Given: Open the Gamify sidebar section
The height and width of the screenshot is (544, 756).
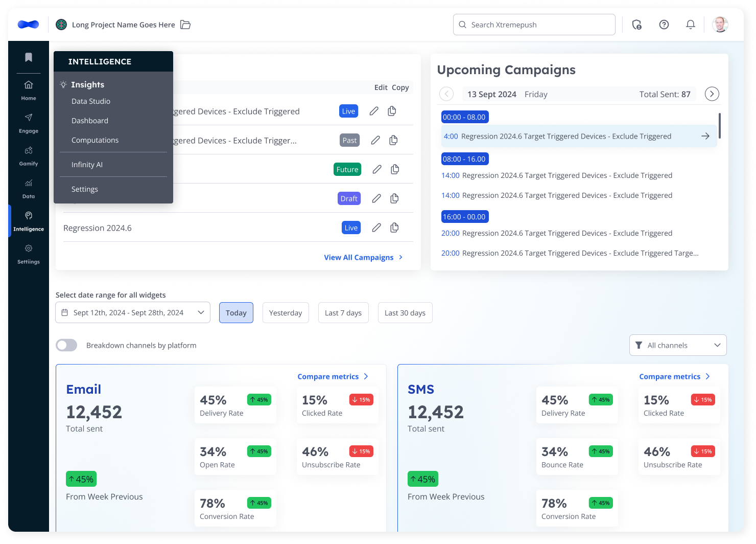Looking at the screenshot, I should [29, 156].
